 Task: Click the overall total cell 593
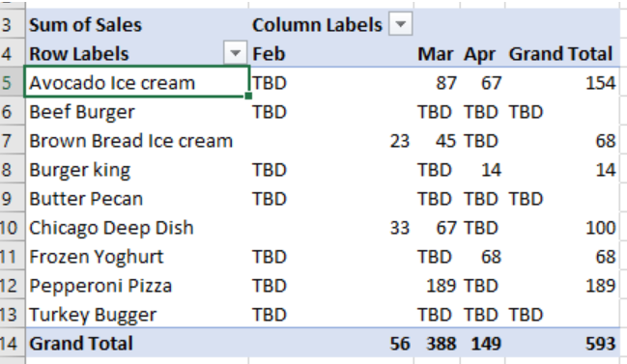[562, 343]
